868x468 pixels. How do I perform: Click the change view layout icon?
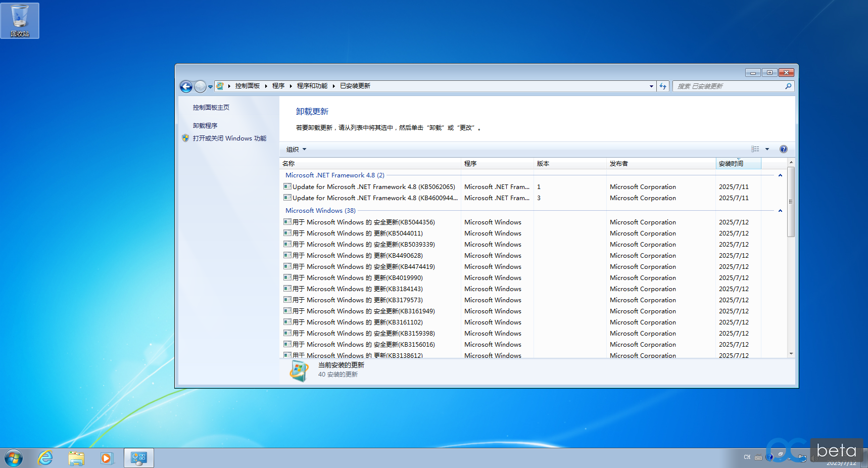755,149
